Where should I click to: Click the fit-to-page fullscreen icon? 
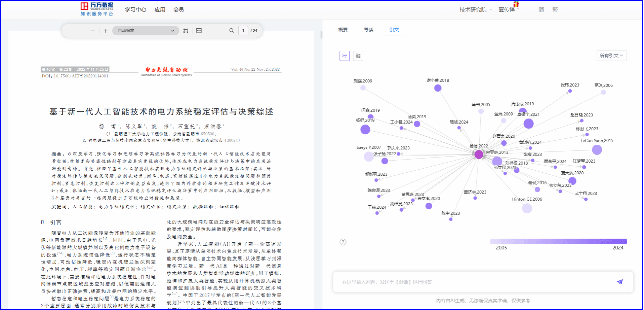tap(186, 31)
